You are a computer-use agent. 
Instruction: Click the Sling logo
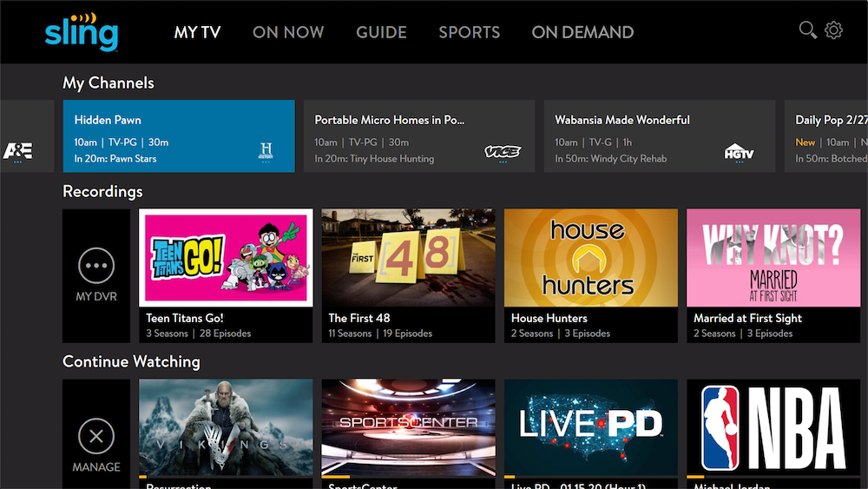click(82, 32)
